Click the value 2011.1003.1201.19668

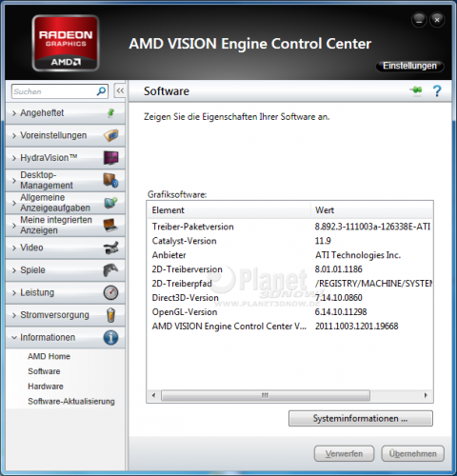point(356,327)
